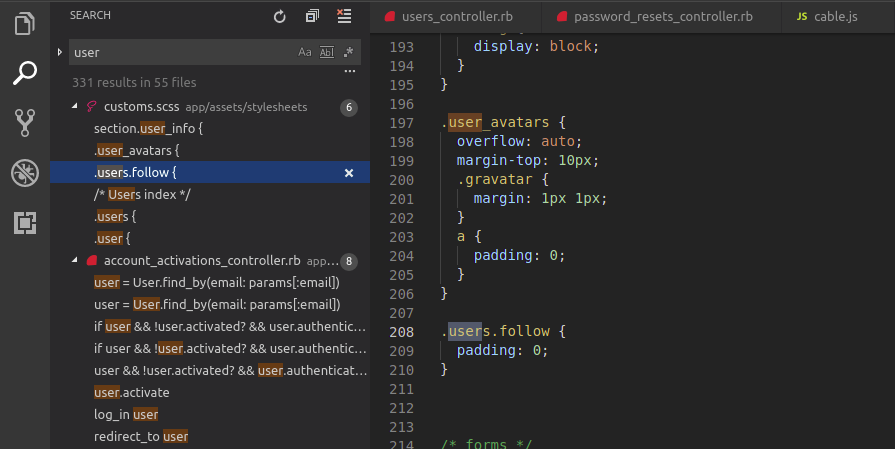Open the Source Control view
The width and height of the screenshot is (895, 449).
25,123
